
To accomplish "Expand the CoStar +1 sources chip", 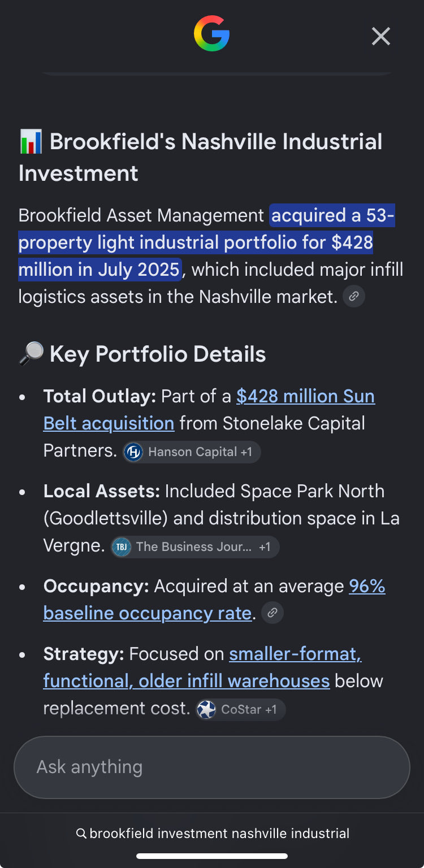I will click(x=241, y=710).
